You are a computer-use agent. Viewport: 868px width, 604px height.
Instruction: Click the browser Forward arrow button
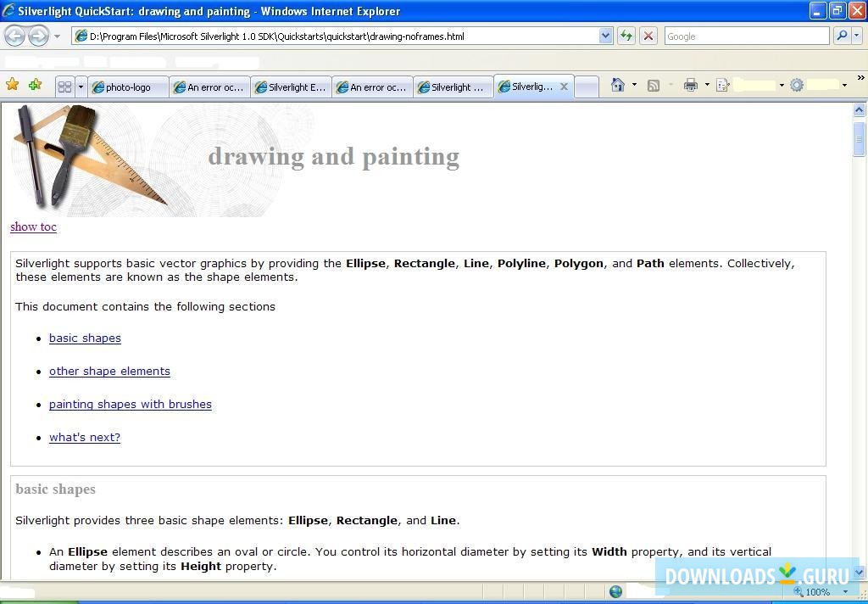38,36
